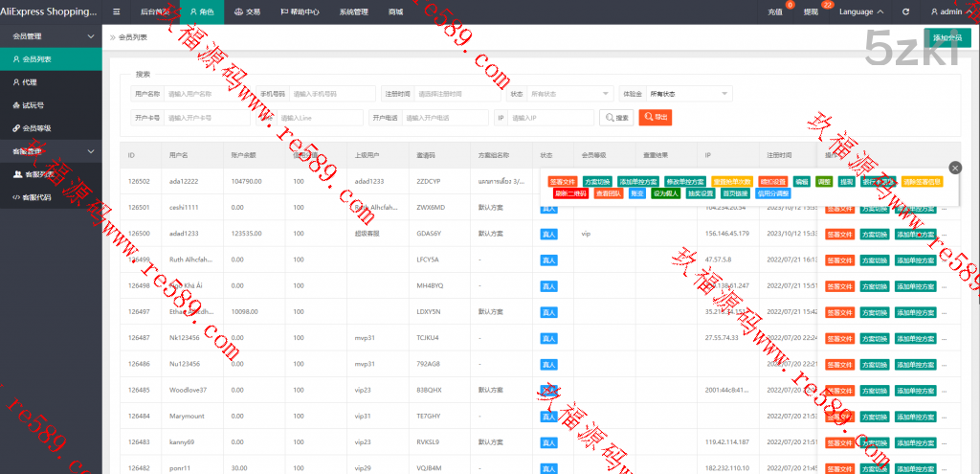
Task: Toggle the sidebar collapse hamburger icon
Action: (x=117, y=11)
